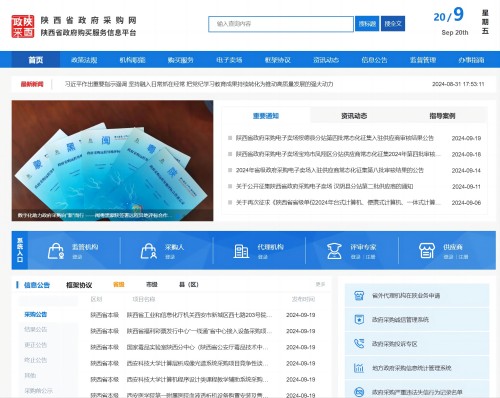Click the 代理机构 building icon
Viewport: 500px width, 398px height.
(241, 251)
